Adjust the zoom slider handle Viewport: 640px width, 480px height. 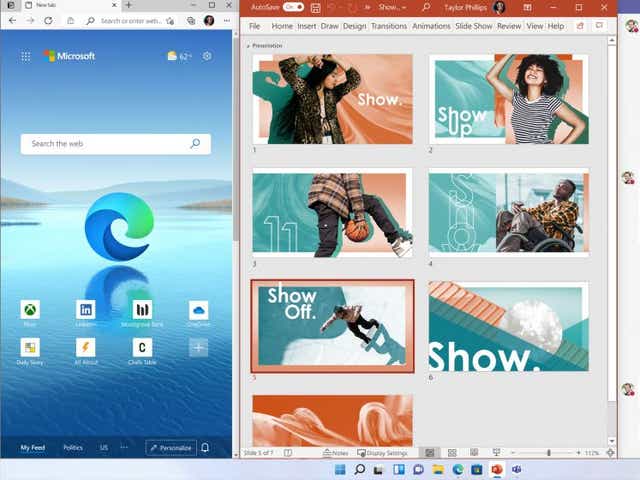click(549, 453)
